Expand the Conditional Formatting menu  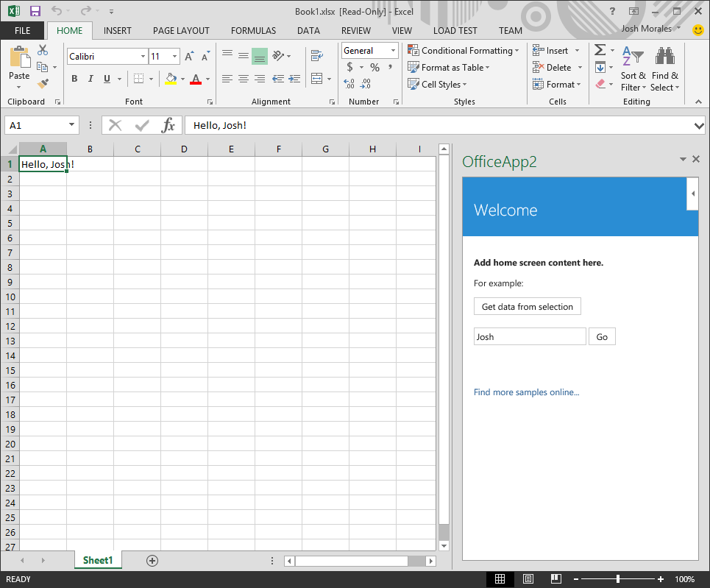click(x=464, y=50)
